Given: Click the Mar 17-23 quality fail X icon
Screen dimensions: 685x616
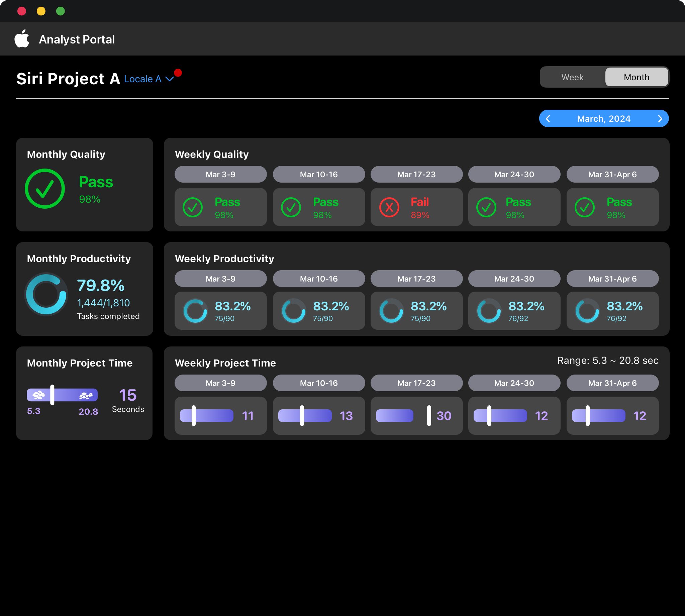Looking at the screenshot, I should point(389,207).
